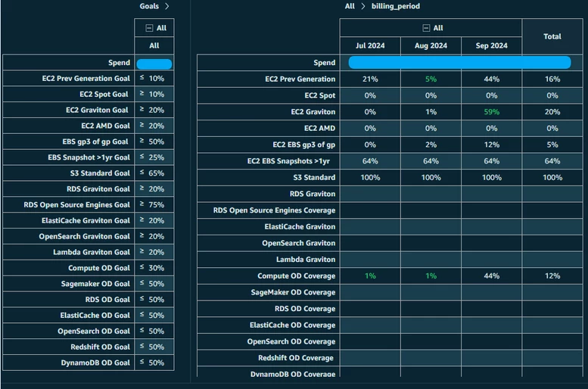Click the second All subheader in Goals table
Viewport: 588px width, 389px height.
(154, 45)
